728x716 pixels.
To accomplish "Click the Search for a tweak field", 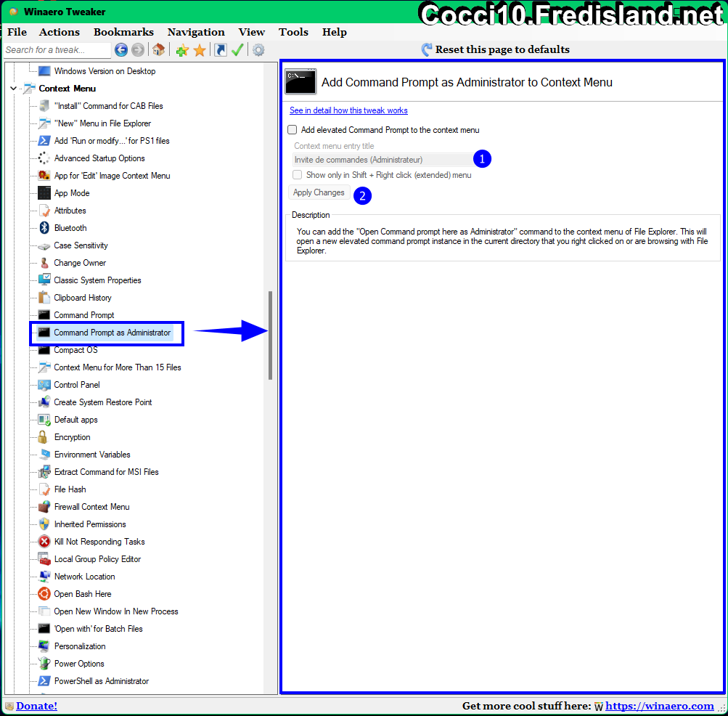I will click(57, 49).
